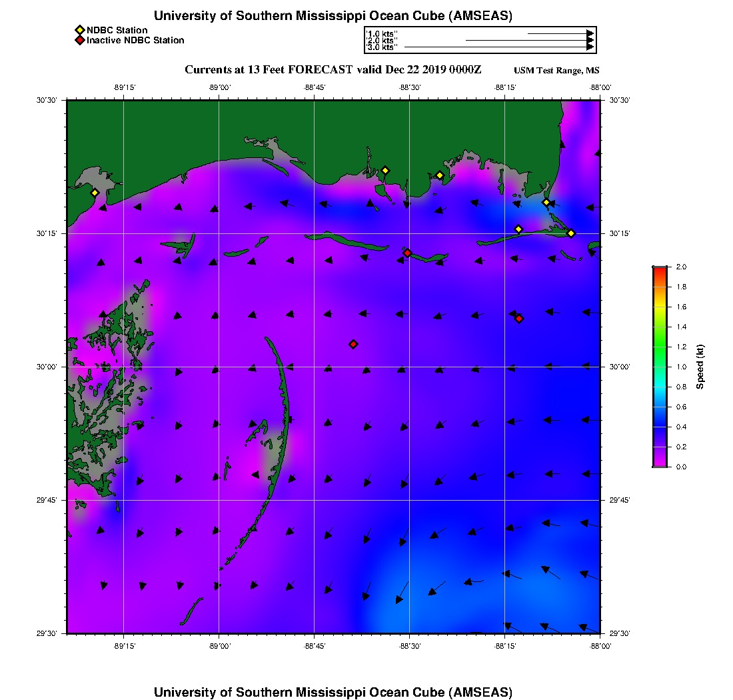Click the 3.0 kts scale label

click(x=382, y=47)
